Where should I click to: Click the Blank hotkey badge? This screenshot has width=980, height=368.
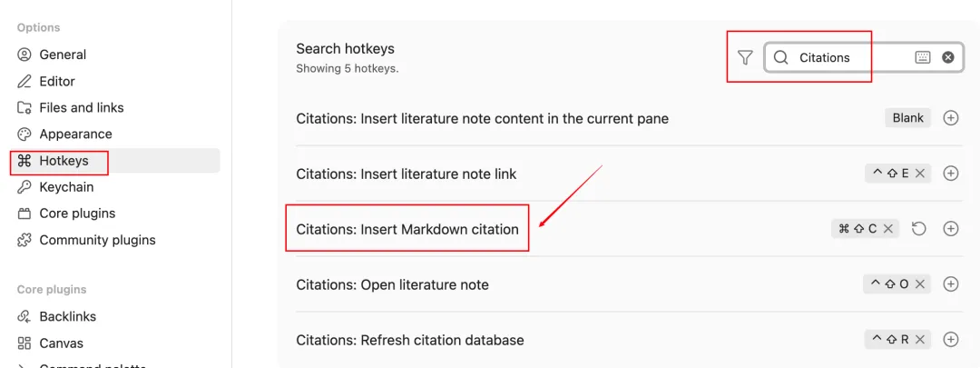[x=907, y=118]
